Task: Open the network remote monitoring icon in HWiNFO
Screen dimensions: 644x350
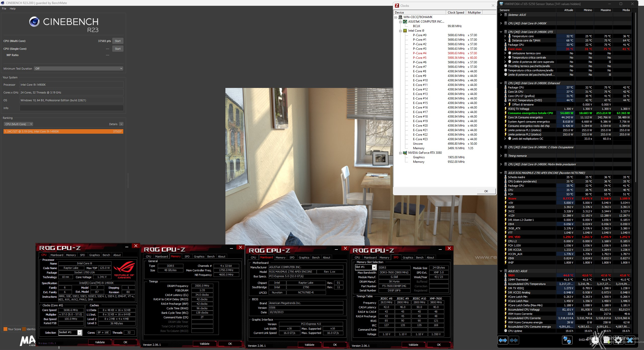Action: (x=567, y=340)
